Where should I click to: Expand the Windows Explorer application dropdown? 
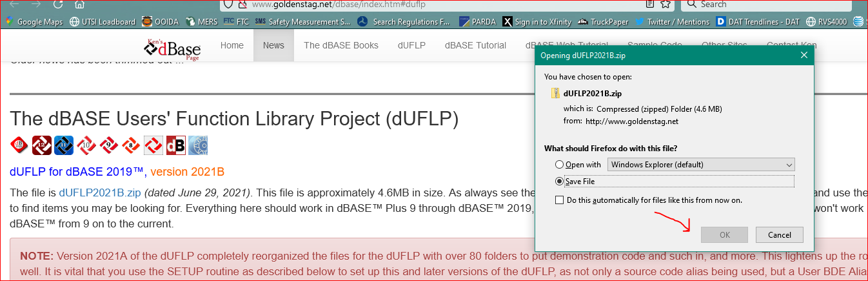701,165
